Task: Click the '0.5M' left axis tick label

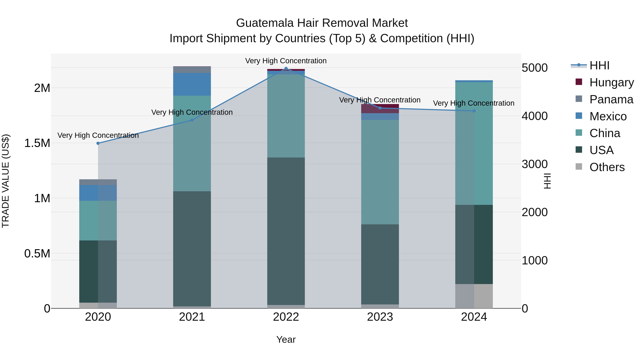Action: 37,253
